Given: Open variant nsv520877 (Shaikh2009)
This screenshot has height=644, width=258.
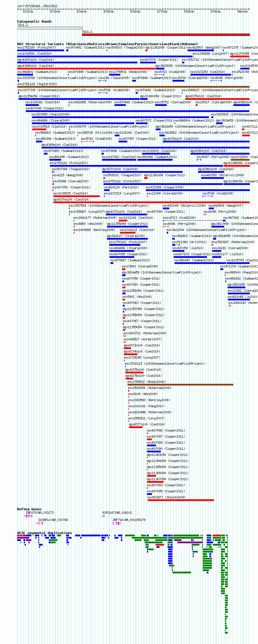Looking at the screenshot, I should 166,497.
